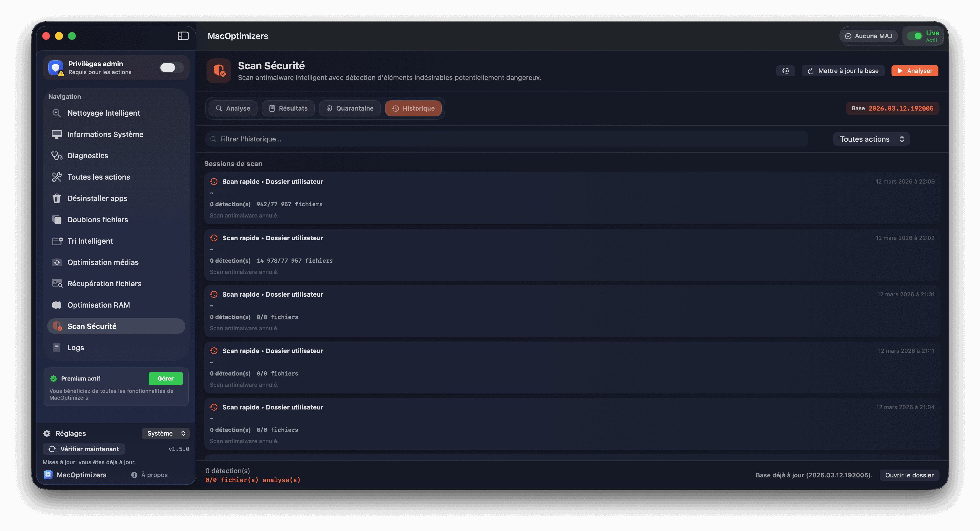Image resolution: width=980 pixels, height=531 pixels.
Task: Expand the Aucune MAJ status control
Action: coord(869,36)
